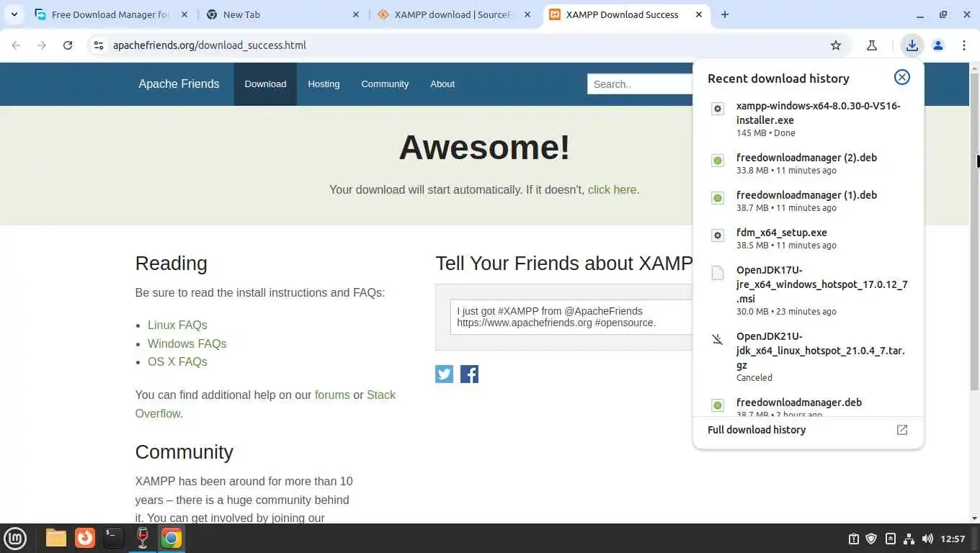Go back to previous page
The image size is (980, 553).
click(16, 45)
